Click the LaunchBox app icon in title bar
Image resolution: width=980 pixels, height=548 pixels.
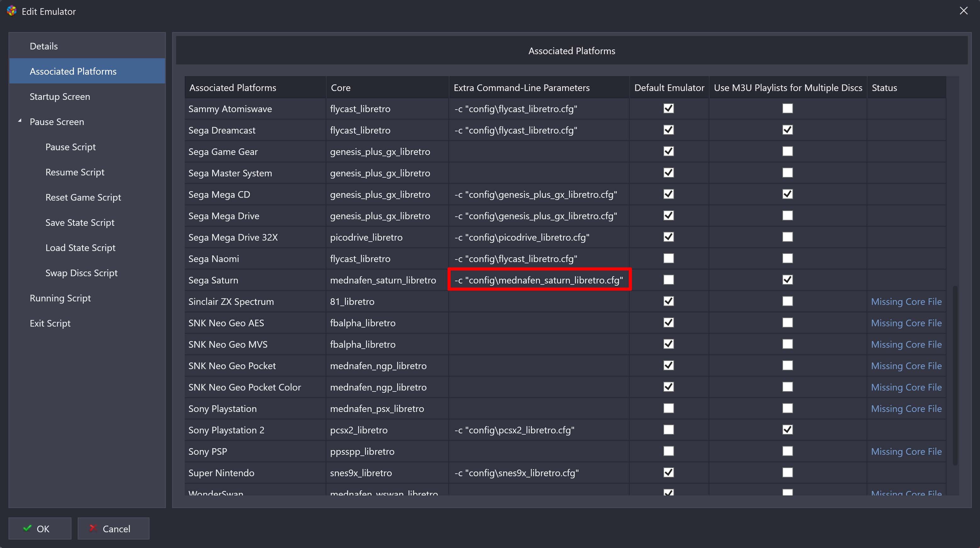[x=12, y=11]
